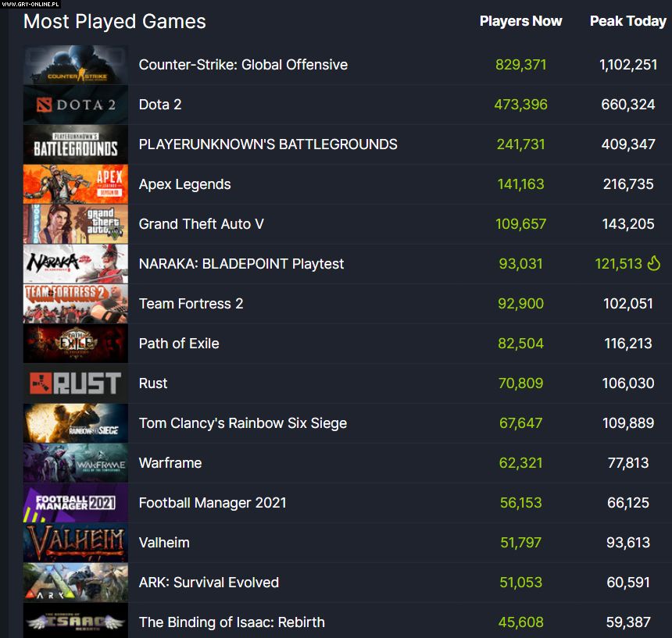
Task: Open the Team Fortress 2 banner image
Action: (x=75, y=305)
